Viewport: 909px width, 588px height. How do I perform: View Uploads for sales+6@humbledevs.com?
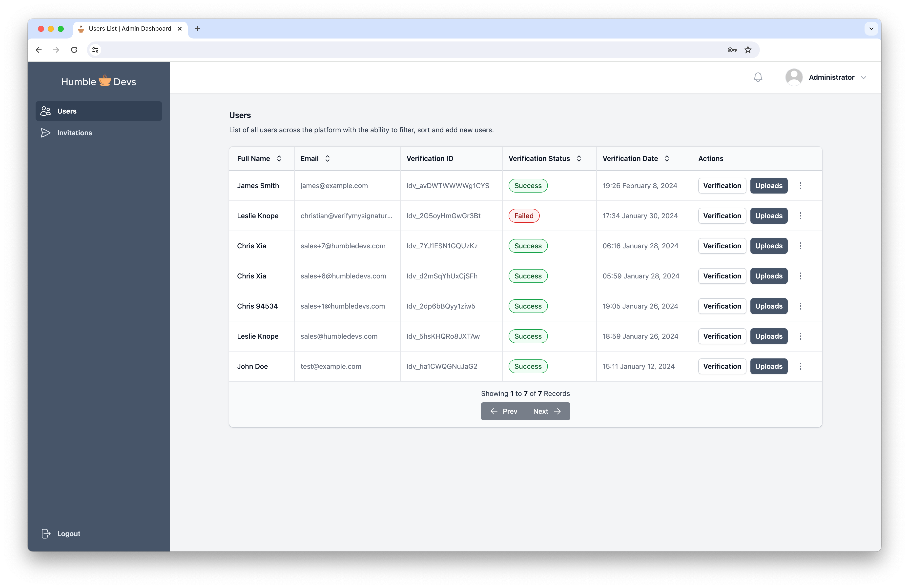coord(768,276)
